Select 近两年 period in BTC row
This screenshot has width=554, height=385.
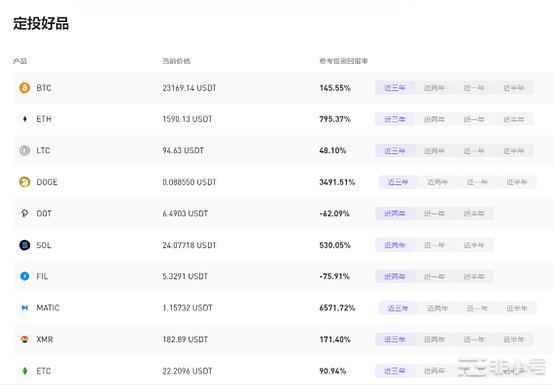pyautogui.click(x=435, y=88)
